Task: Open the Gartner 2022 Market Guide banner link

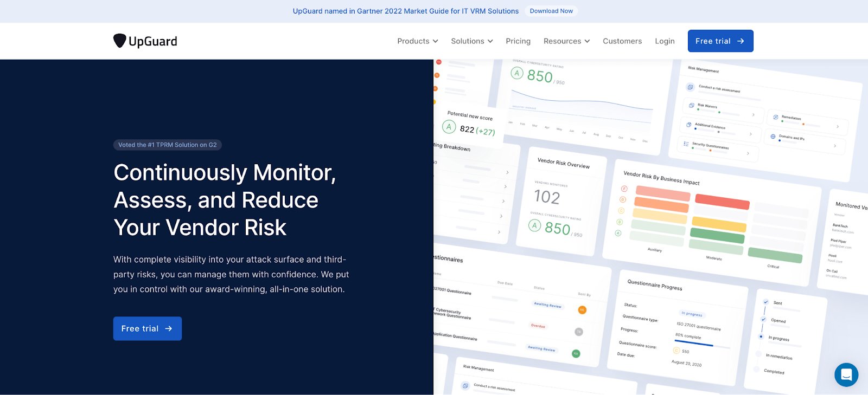Action: tap(406, 11)
